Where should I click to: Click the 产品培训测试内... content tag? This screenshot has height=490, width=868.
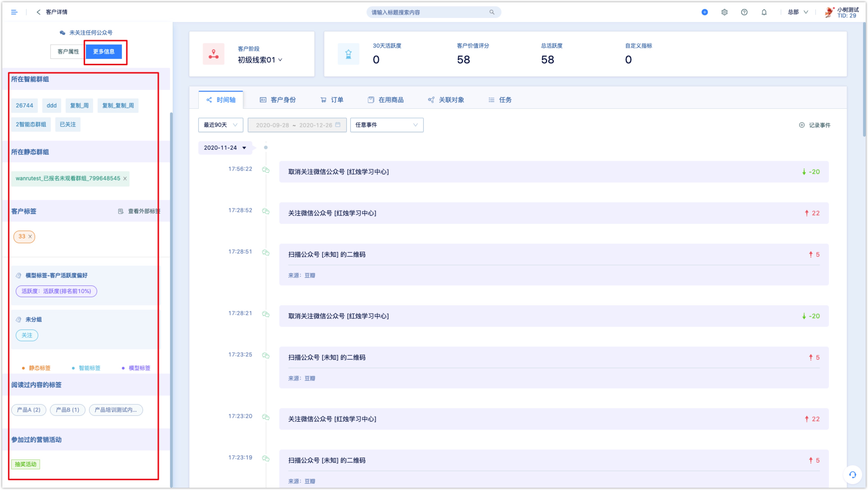116,410
